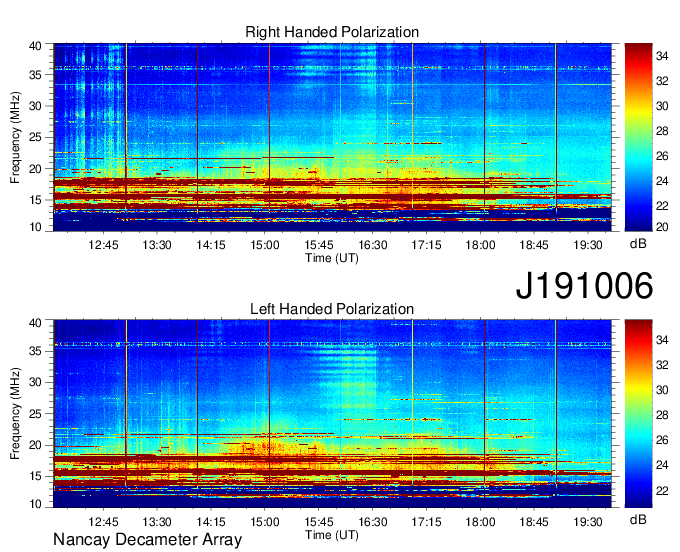Click the '10' frequency tick on Left Handed plot

click(x=35, y=504)
